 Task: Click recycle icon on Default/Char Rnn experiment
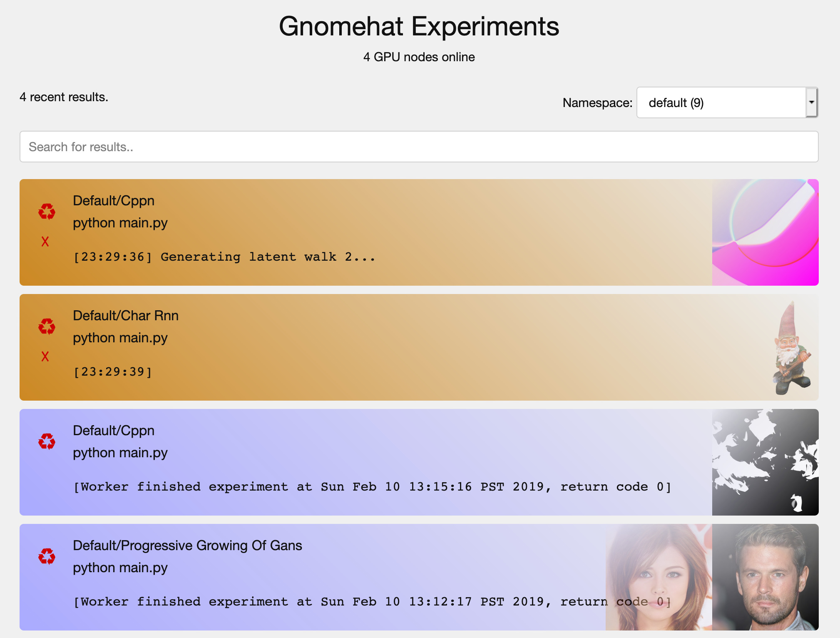pyautogui.click(x=47, y=326)
